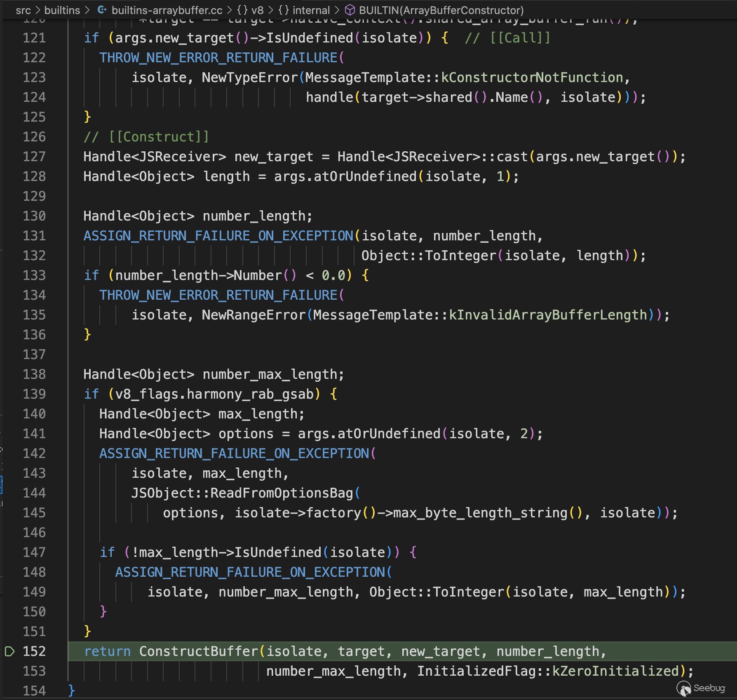The image size is (737, 700).
Task: Click the Seebug logo watermark
Action: pyautogui.click(x=701, y=688)
